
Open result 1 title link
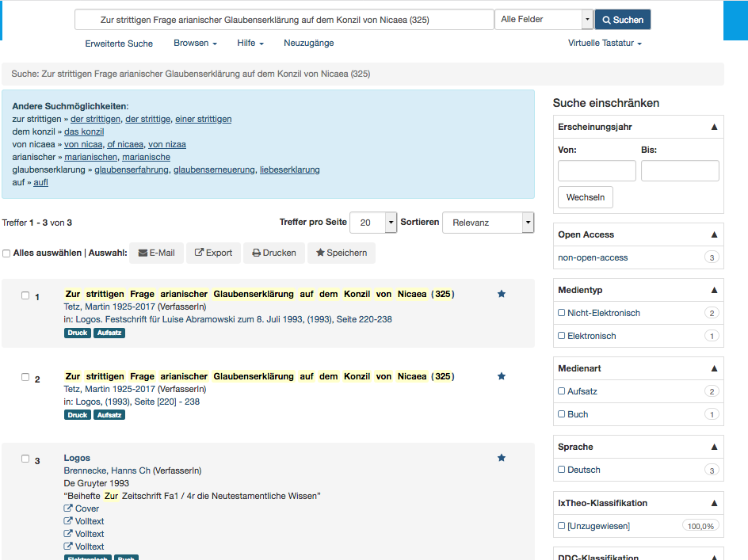click(x=260, y=294)
